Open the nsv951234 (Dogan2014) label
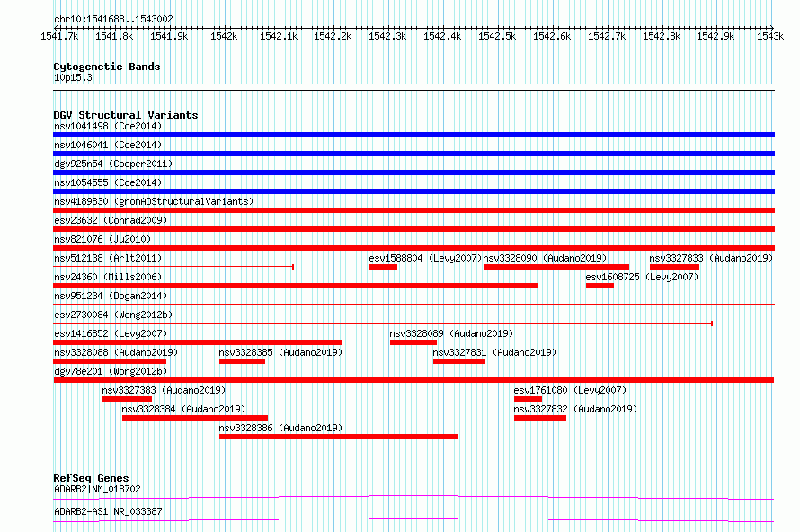The height and width of the screenshot is (532, 800). (111, 296)
